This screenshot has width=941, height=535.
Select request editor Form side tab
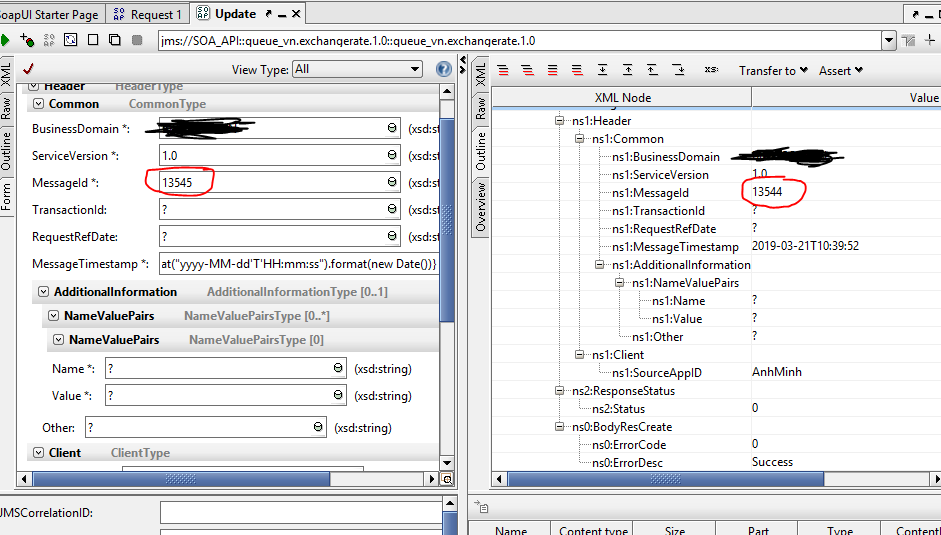tap(6, 196)
